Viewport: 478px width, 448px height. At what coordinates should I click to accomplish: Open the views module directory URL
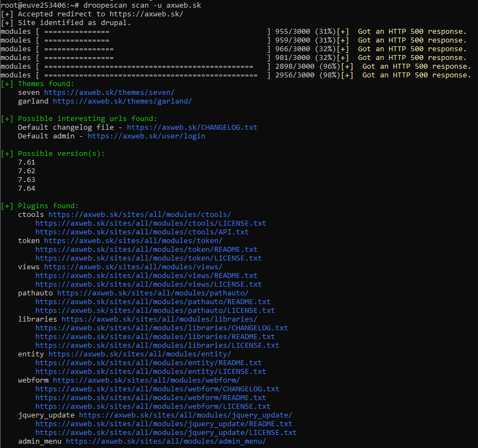(133, 267)
